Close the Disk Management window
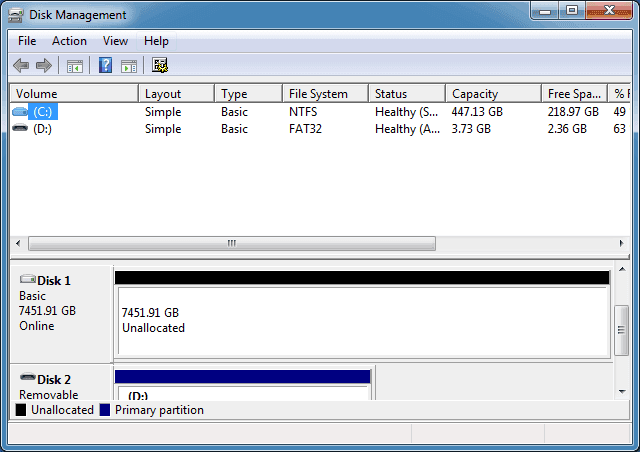 pos(609,11)
